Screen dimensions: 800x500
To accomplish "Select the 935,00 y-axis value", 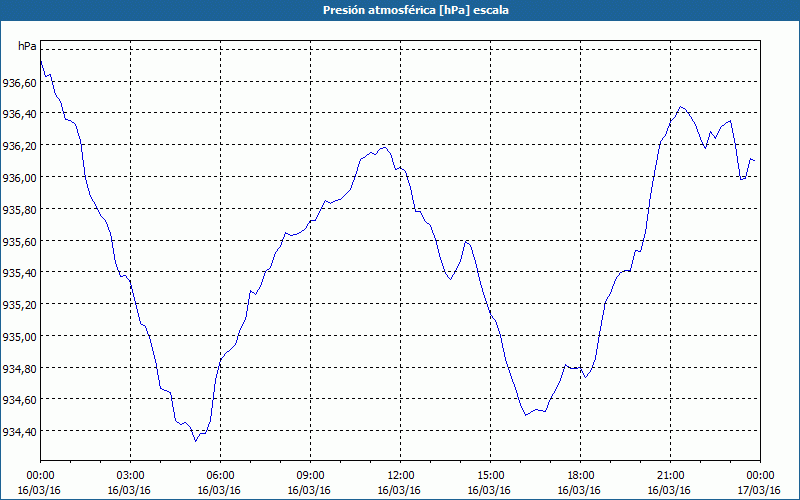I will (x=19, y=336).
